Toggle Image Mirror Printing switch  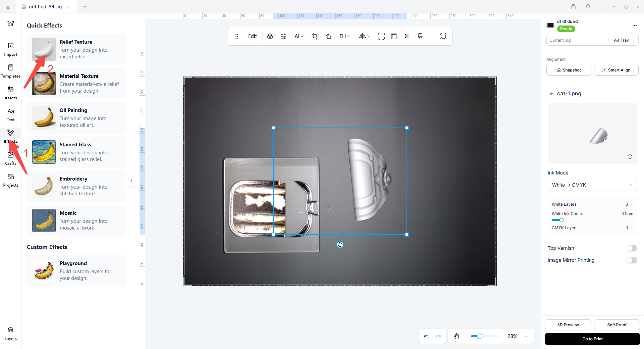click(632, 260)
